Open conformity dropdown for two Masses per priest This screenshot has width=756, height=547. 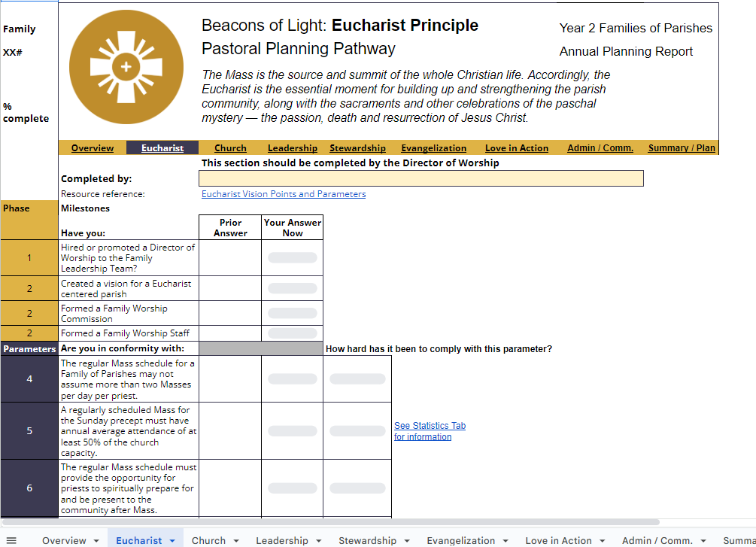(x=292, y=379)
